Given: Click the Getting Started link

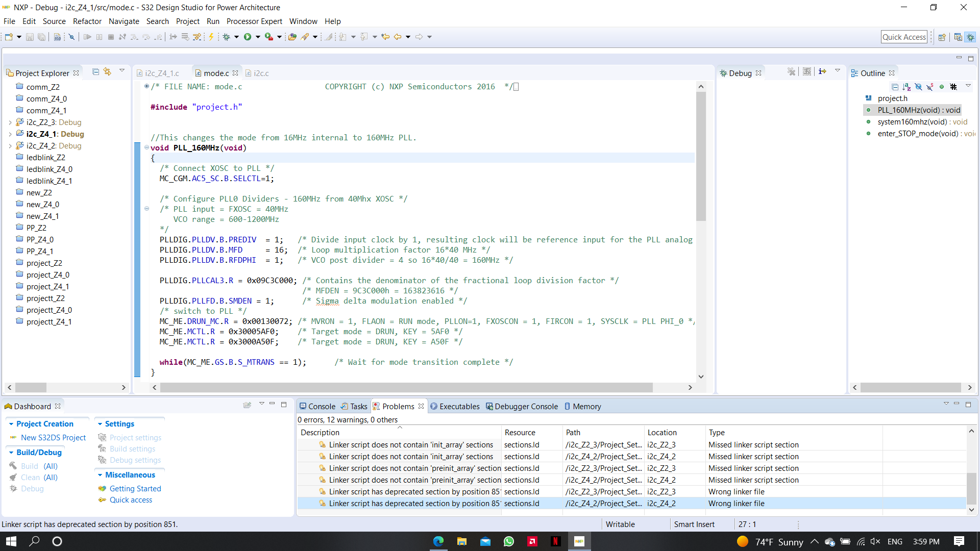Looking at the screenshot, I should 135,489.
